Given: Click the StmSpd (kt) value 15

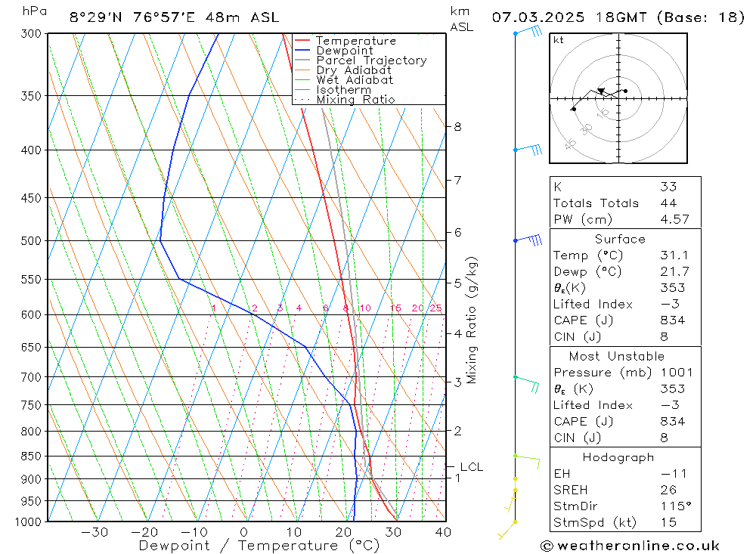Looking at the screenshot, I should coord(668,522).
